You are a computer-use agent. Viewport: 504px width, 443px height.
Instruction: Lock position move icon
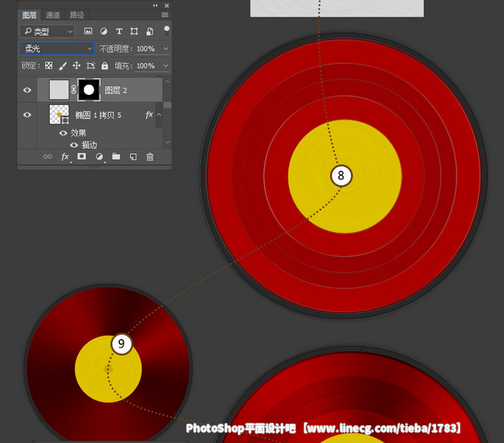pos(76,65)
